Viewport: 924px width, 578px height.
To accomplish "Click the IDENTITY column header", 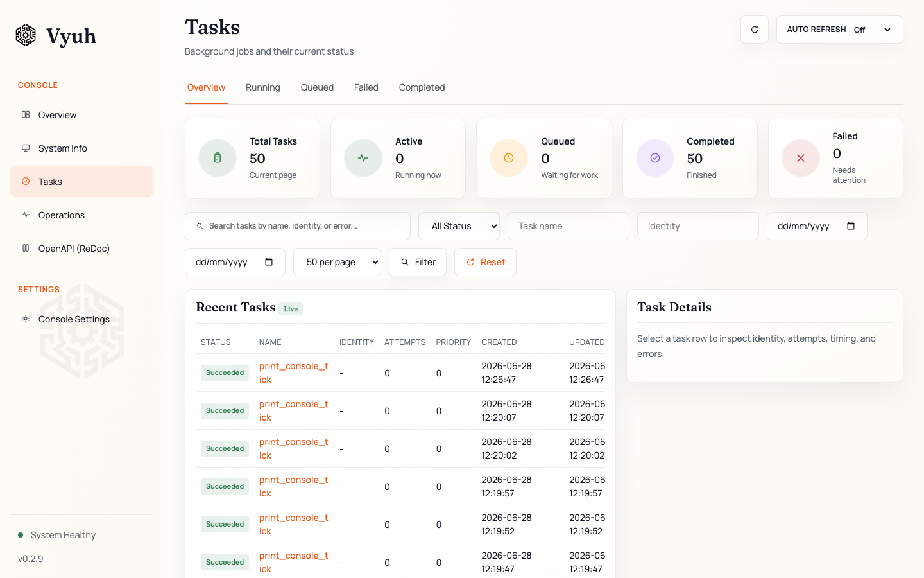I will click(x=357, y=342).
